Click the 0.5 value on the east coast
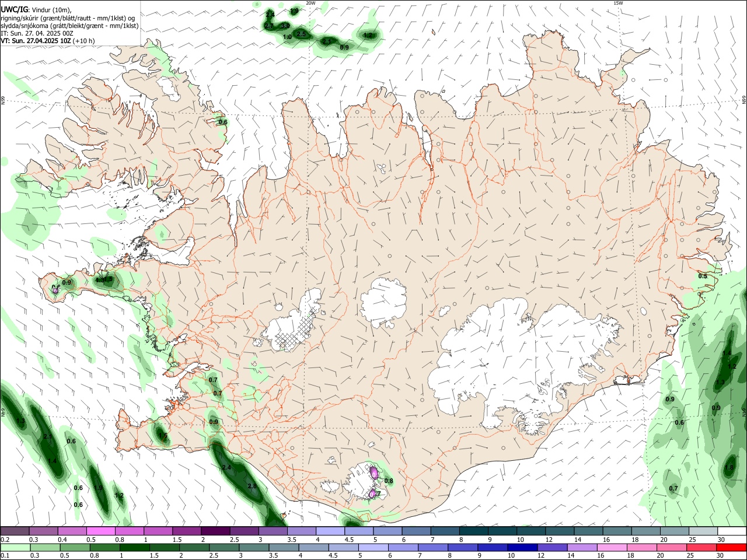Screen dimensions: 747x560 coord(703,276)
